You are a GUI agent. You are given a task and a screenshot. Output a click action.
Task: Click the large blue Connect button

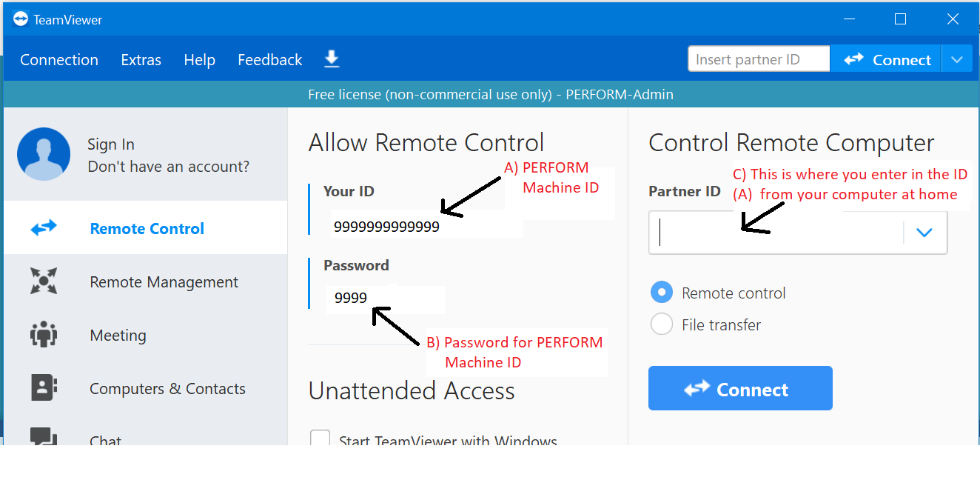click(x=740, y=388)
